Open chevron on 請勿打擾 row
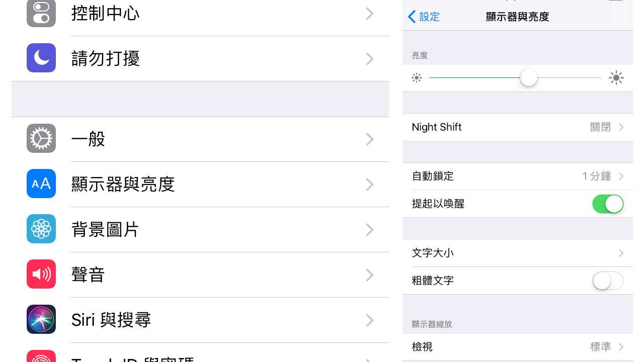Viewport: 644px width, 362px height. pyautogui.click(x=370, y=59)
